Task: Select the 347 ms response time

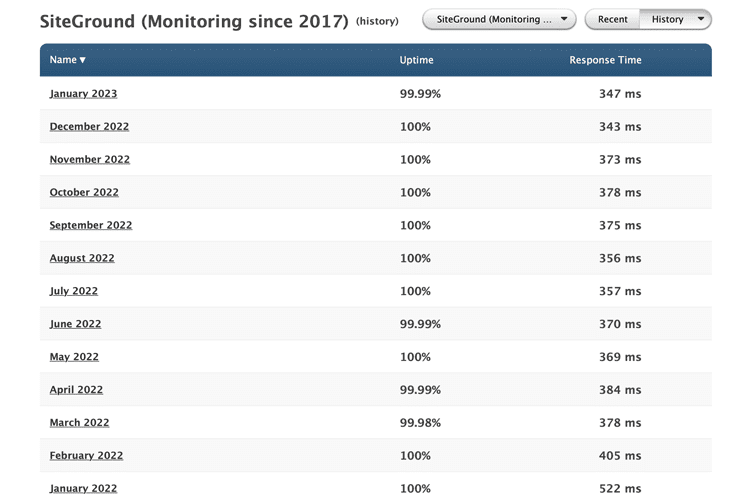Action: pyautogui.click(x=620, y=94)
